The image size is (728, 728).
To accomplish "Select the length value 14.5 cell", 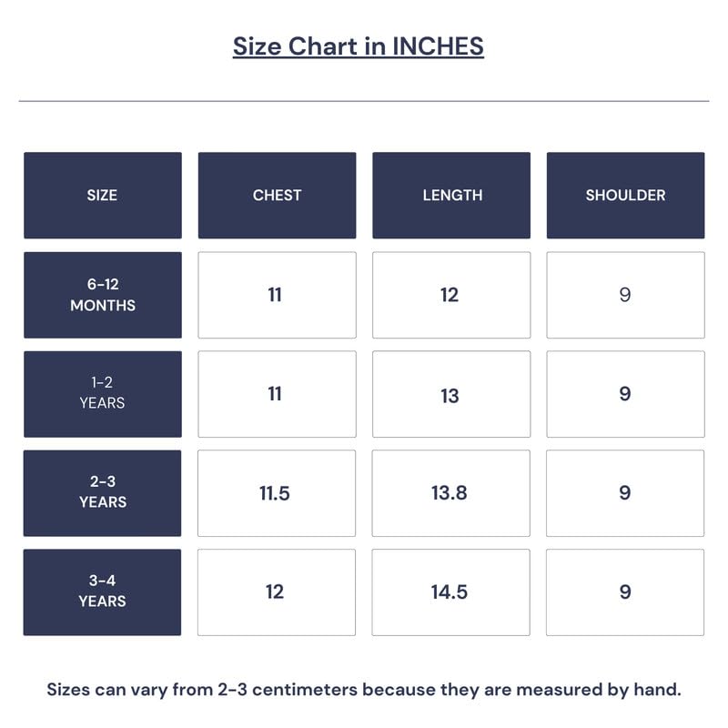I will click(x=451, y=591).
